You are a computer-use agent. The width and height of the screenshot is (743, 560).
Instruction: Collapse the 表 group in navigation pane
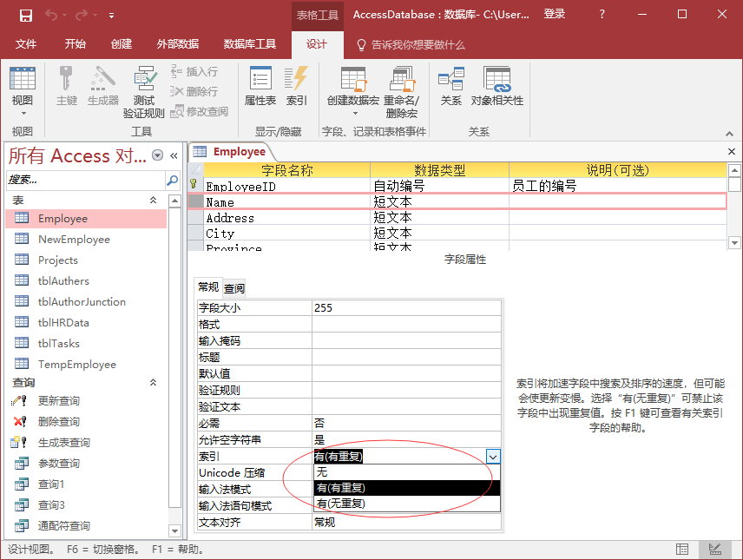pyautogui.click(x=154, y=201)
